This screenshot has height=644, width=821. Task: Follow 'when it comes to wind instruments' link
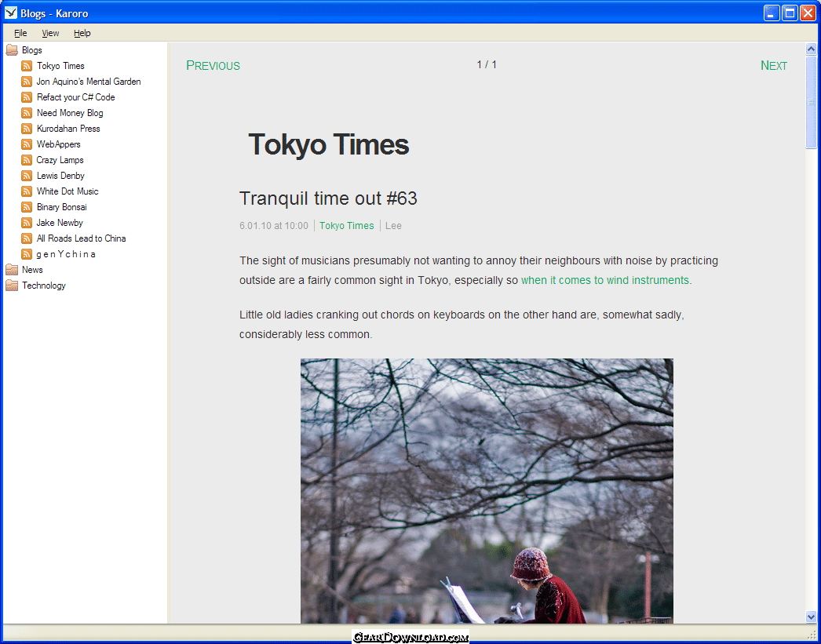tap(604, 280)
